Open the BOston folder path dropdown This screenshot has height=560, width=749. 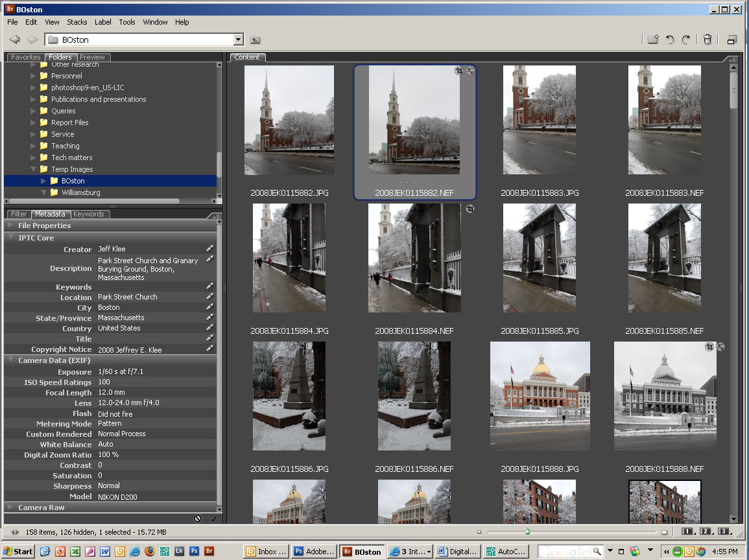238,40
